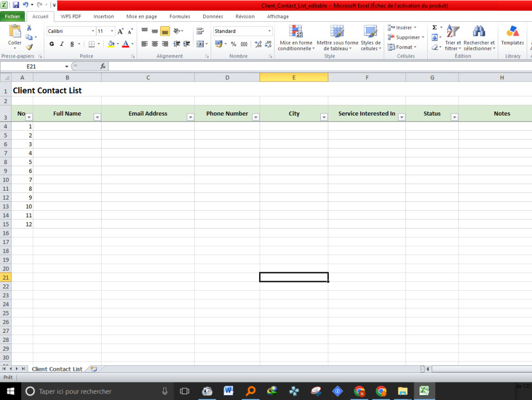Open the Full Name column filter dropdown
The width and height of the screenshot is (532, 400).
pos(97,117)
